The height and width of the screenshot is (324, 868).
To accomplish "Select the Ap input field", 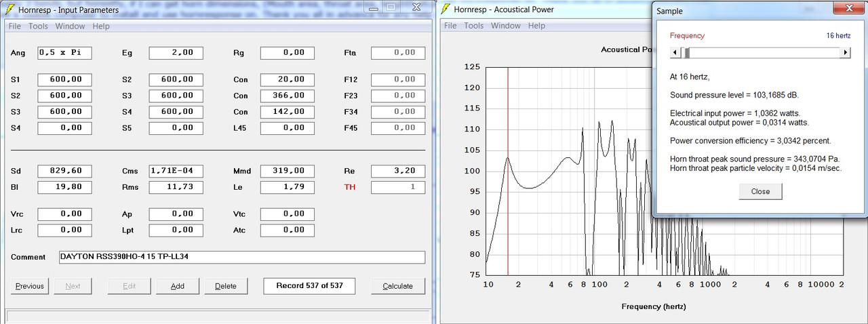I will pos(176,214).
